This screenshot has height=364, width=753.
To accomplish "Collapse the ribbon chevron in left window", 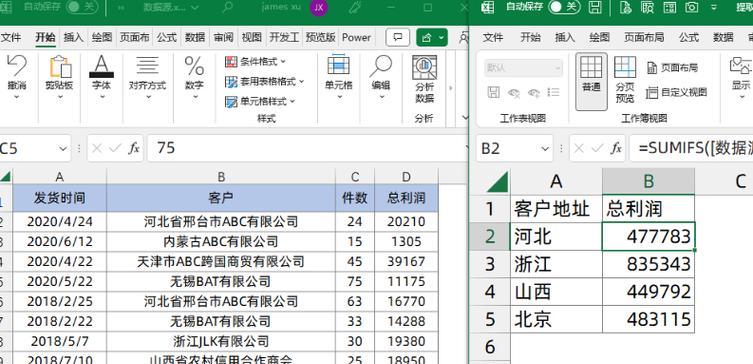I will [x=464, y=117].
